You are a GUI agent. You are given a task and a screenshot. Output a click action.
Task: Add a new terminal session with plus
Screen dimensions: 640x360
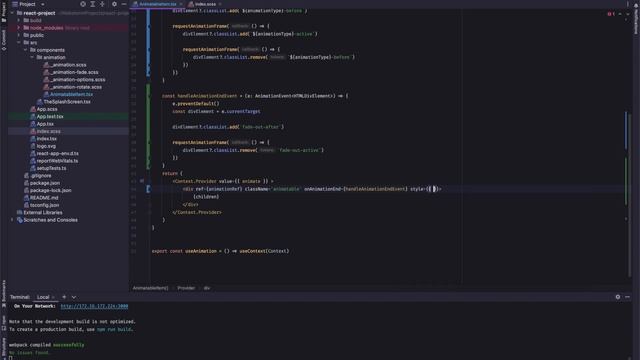[64, 297]
